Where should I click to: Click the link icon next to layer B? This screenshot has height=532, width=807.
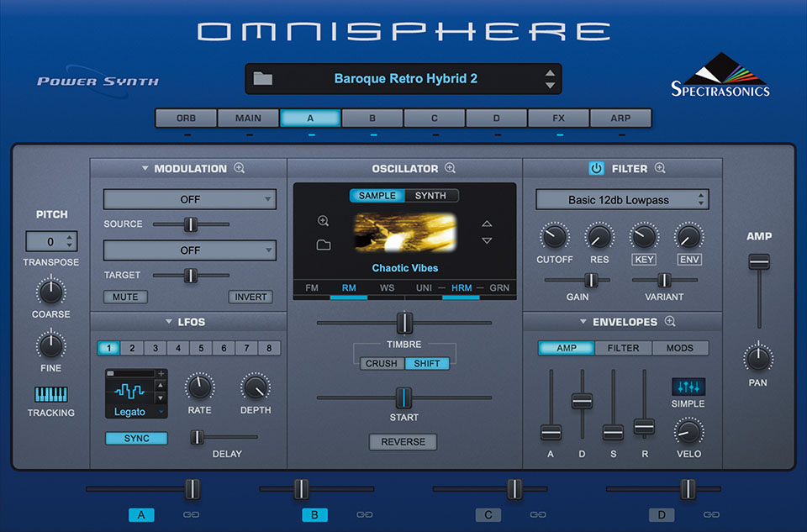[x=364, y=514]
